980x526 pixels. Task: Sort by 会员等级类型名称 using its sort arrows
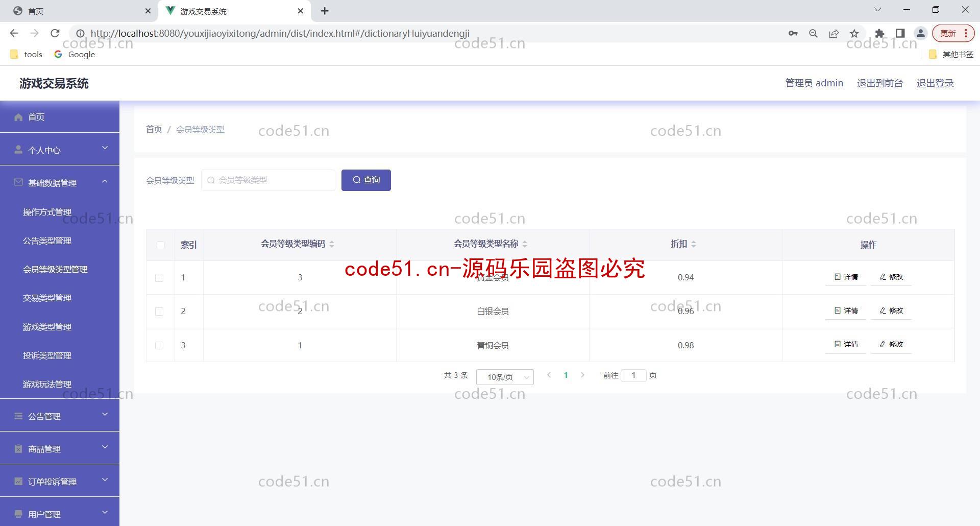point(525,244)
